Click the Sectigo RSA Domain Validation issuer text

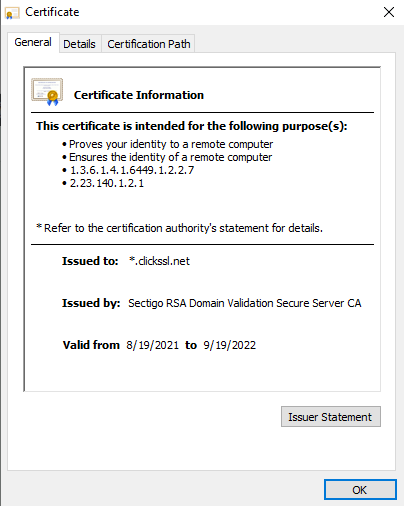coord(245,303)
